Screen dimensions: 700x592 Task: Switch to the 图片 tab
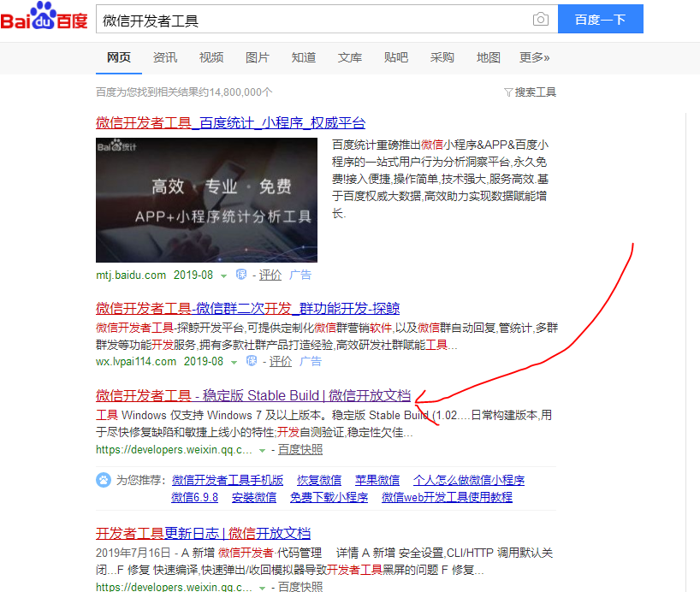[258, 58]
